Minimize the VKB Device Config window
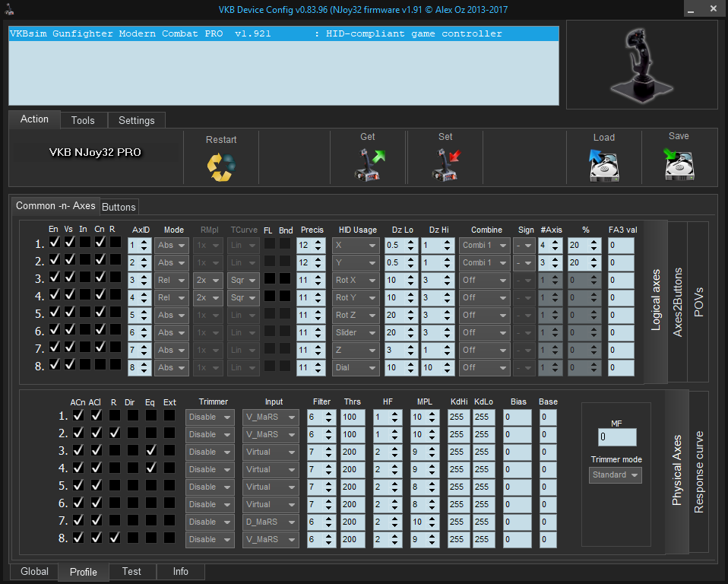Screen dimensions: 728x584 point(691,9)
